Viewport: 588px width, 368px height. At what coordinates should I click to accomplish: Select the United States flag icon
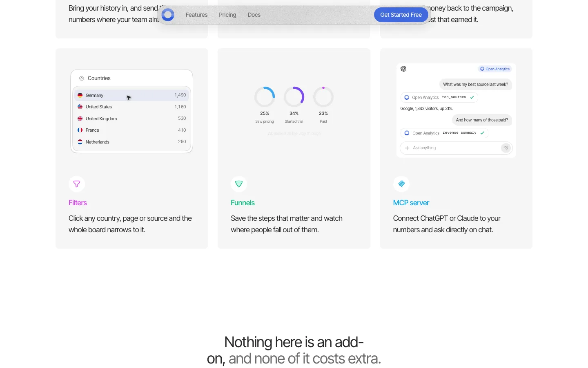[80, 107]
